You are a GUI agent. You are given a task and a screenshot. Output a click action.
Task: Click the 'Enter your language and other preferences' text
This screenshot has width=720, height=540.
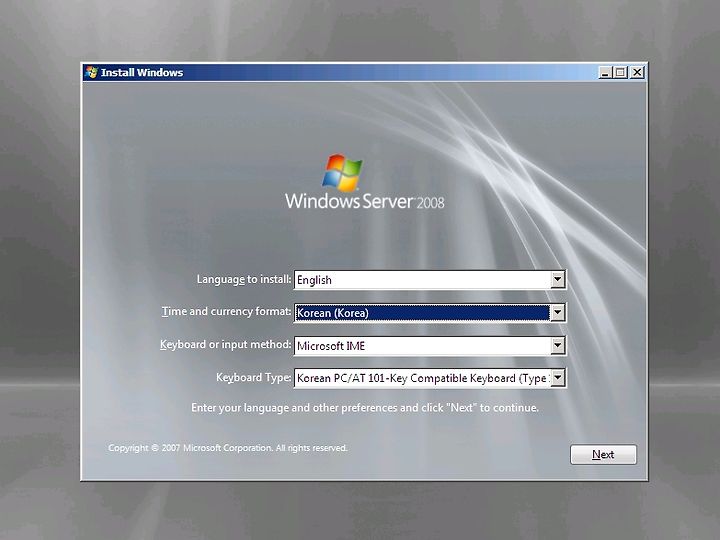click(x=365, y=408)
